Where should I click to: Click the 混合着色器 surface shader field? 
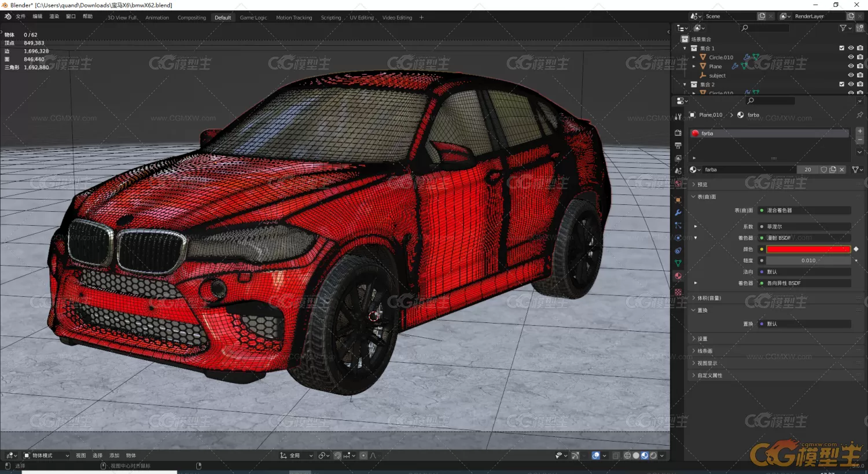point(804,210)
